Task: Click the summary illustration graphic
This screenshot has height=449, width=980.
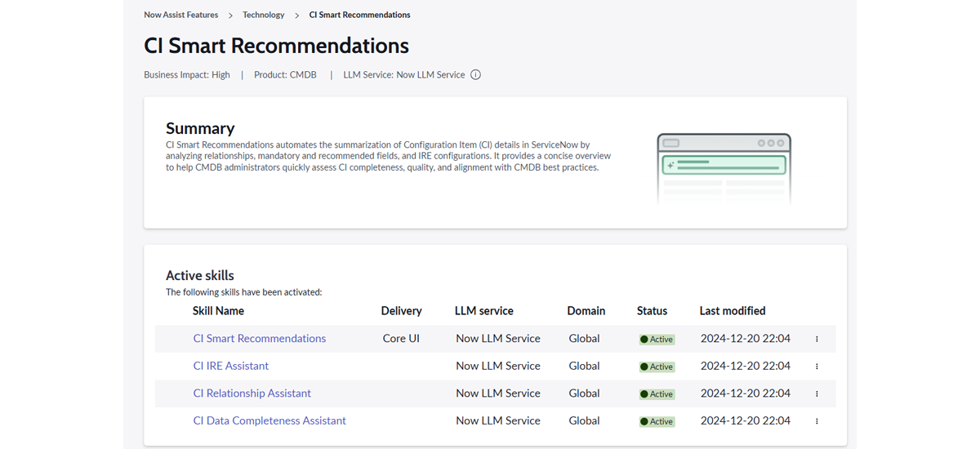Action: pos(724,168)
